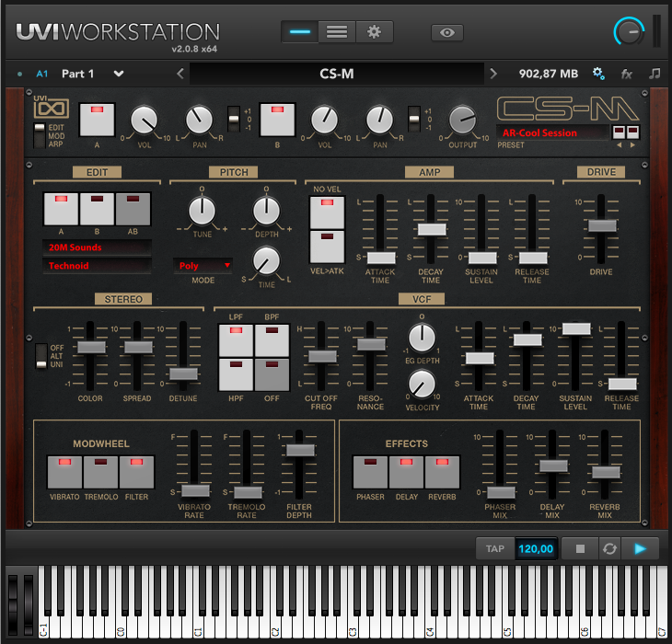Click the pitch DEPTH knob
Screen dimensions: 672x644
point(266,211)
